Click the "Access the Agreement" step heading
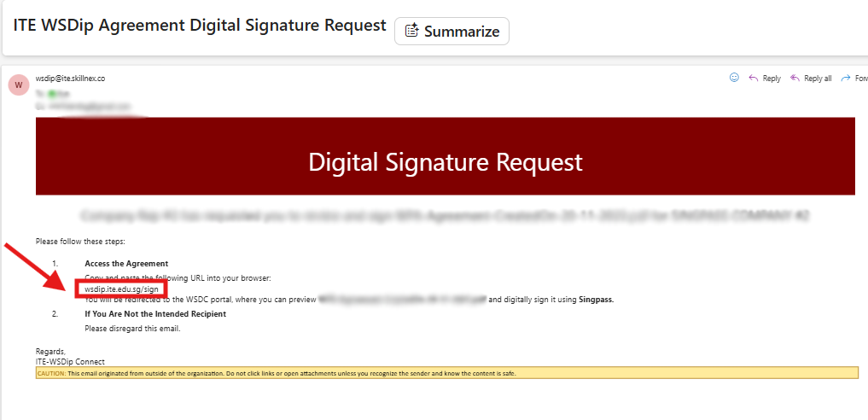 (126, 263)
